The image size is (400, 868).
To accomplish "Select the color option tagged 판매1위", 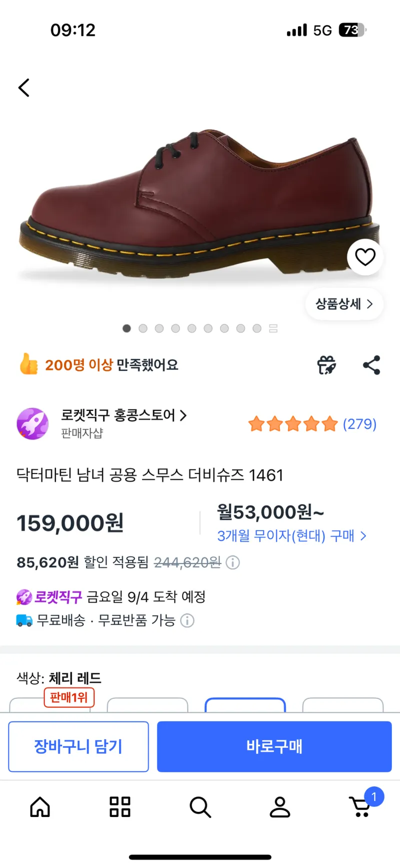I will click(50, 705).
